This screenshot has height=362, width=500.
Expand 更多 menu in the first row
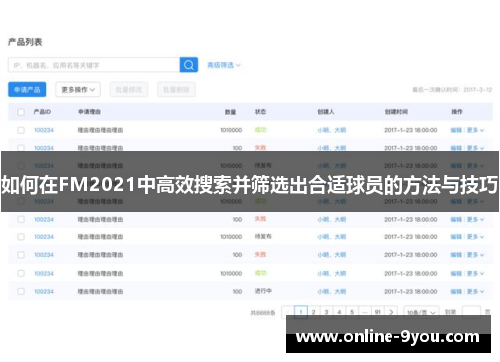point(475,130)
